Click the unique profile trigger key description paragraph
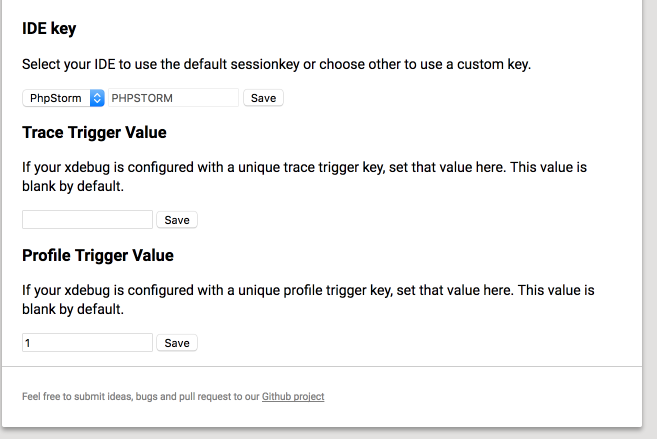Image resolution: width=657 pixels, height=439 pixels. [308, 300]
